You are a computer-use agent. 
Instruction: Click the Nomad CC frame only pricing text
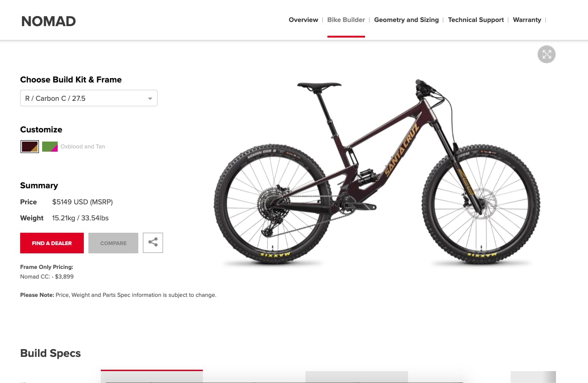click(47, 277)
